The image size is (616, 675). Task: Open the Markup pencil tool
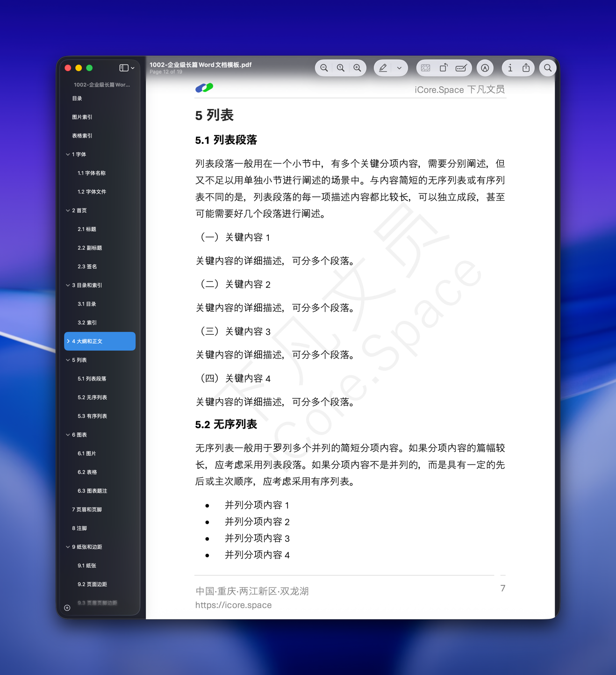pos(382,68)
